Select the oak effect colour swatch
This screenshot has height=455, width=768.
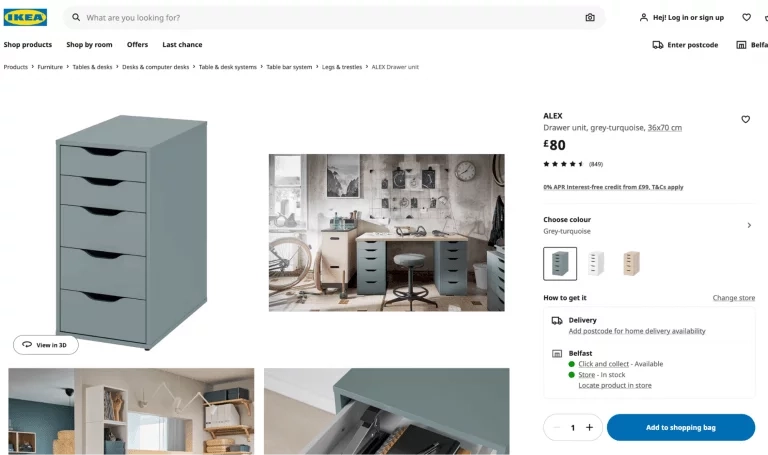click(631, 263)
